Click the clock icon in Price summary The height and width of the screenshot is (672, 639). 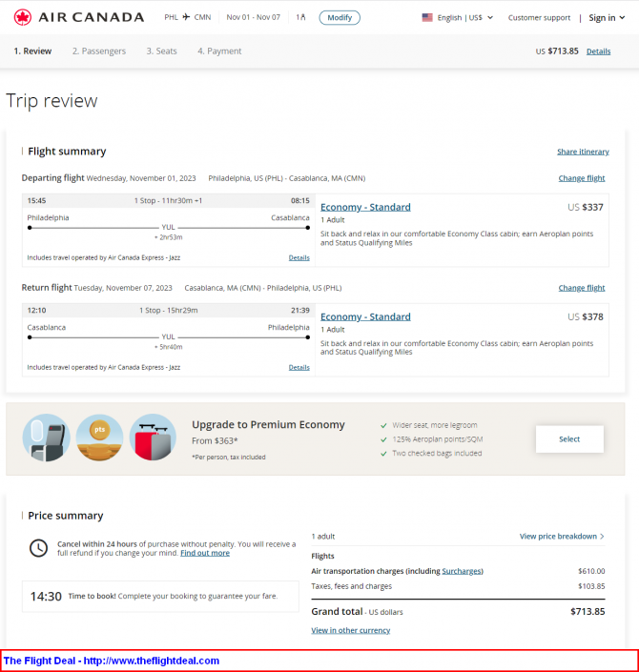coord(38,548)
